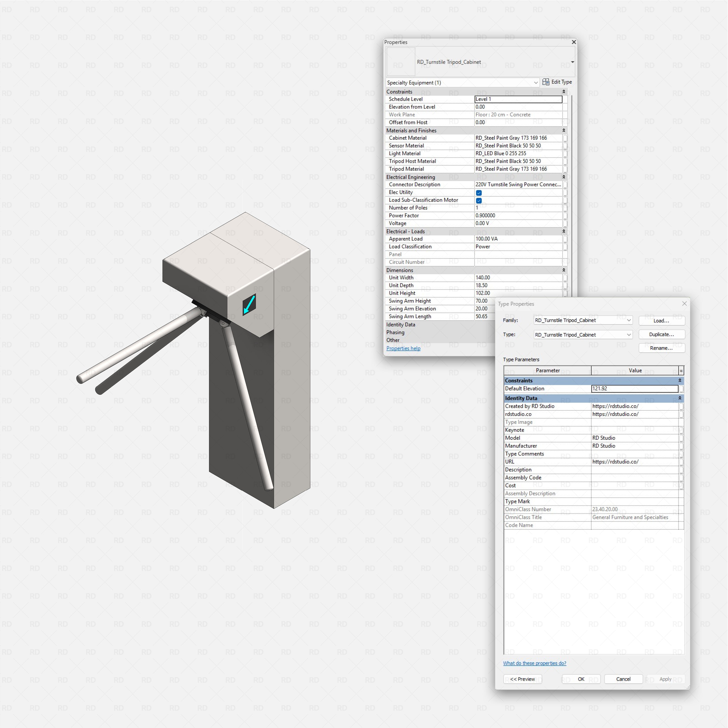This screenshot has width=728, height=728.
Task: Collapse Identity Data group in Type Parameters
Action: point(680,398)
